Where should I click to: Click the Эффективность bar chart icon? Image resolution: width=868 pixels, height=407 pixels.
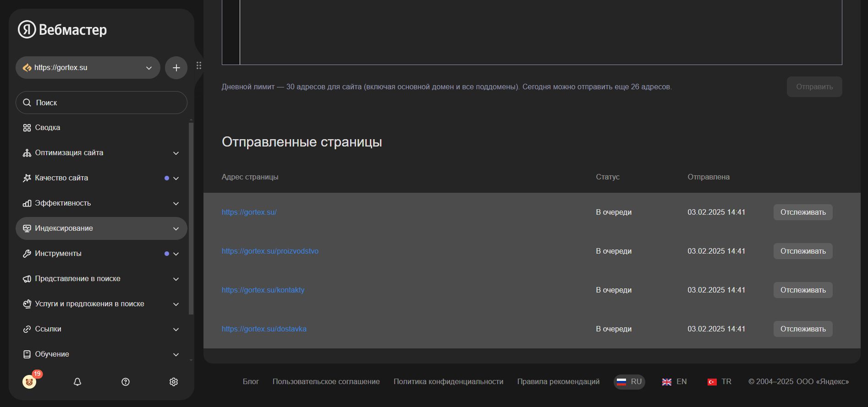pyautogui.click(x=27, y=203)
